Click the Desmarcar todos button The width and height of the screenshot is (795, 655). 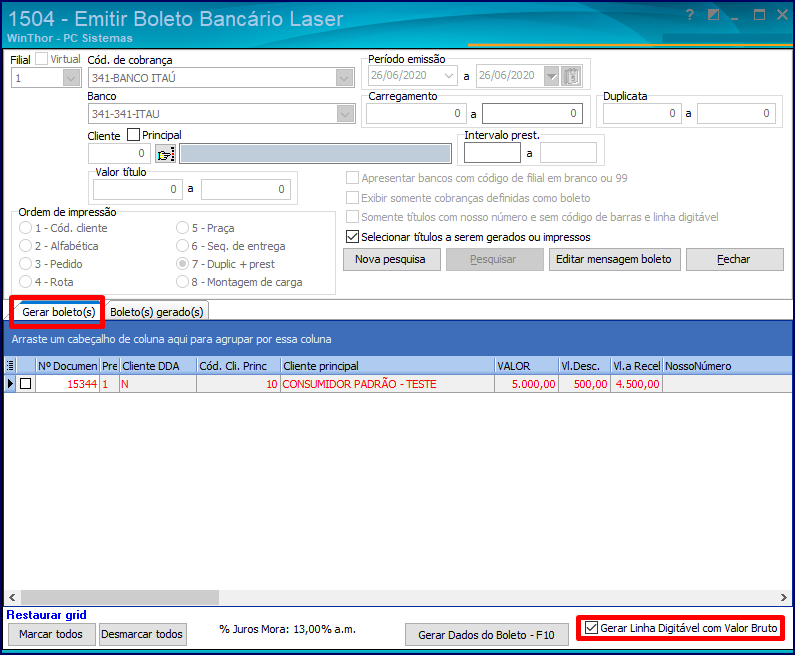[x=142, y=634]
